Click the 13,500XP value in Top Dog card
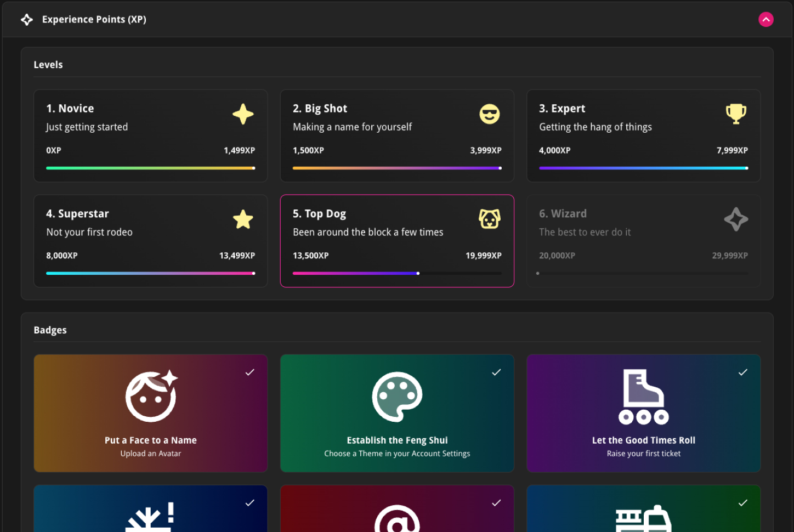The image size is (794, 532). tap(311, 256)
